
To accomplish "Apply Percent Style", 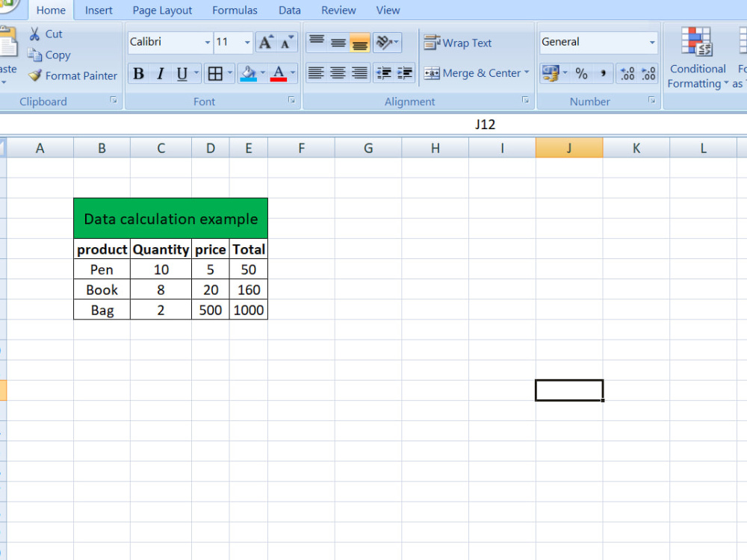I will pos(581,73).
